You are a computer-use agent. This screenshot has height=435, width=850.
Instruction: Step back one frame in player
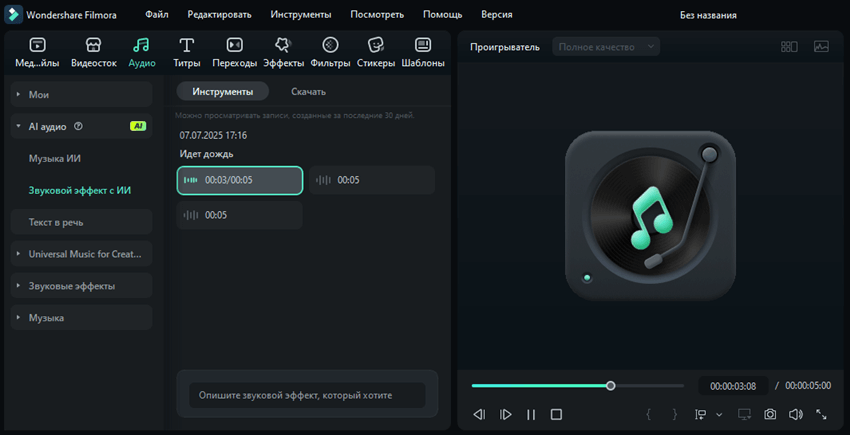pyautogui.click(x=479, y=415)
